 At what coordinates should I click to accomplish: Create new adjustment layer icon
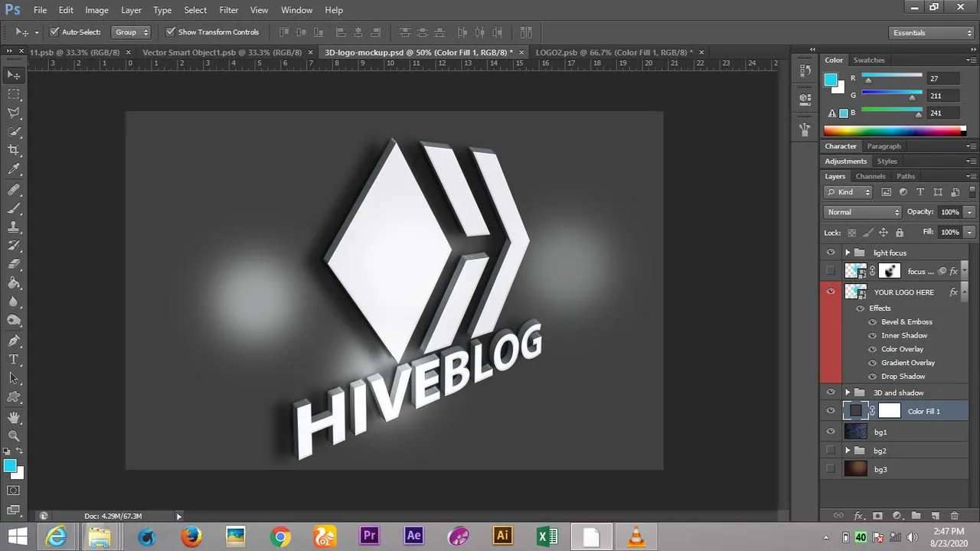coord(897,516)
